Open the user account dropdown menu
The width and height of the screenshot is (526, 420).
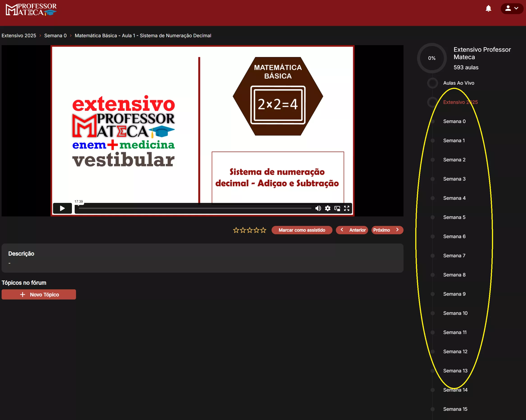pyautogui.click(x=512, y=9)
